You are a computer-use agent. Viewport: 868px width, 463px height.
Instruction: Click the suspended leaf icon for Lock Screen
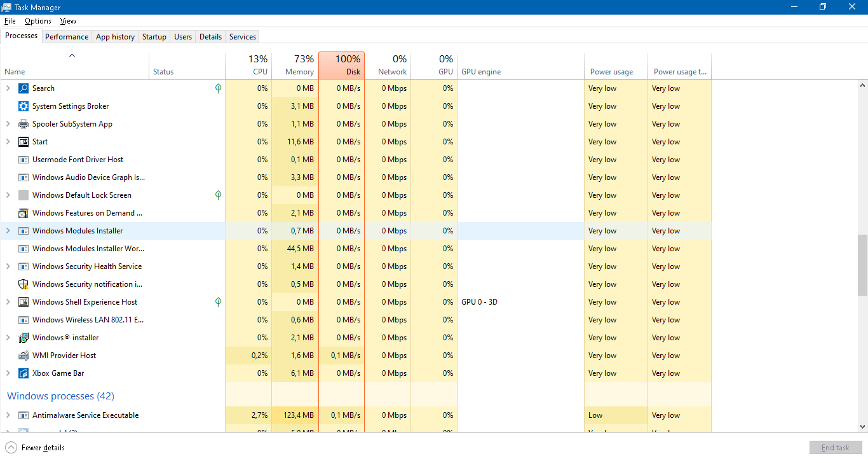pos(218,195)
